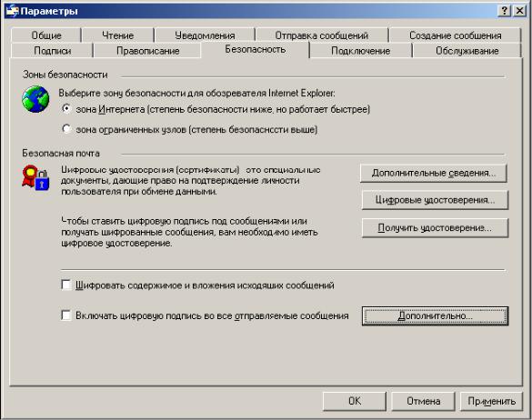532x420 pixels.
Task: Open the Дополнительно settings button
Action: tap(435, 315)
